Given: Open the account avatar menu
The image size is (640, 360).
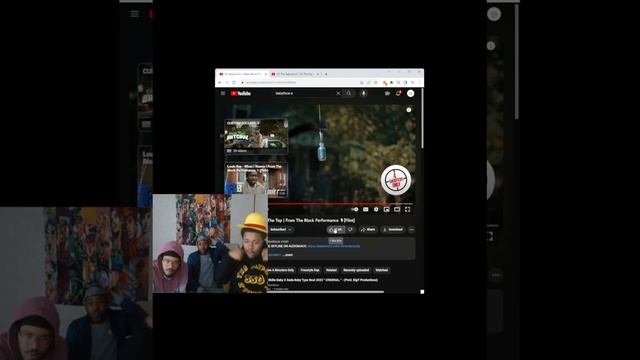Looking at the screenshot, I should point(411,93).
